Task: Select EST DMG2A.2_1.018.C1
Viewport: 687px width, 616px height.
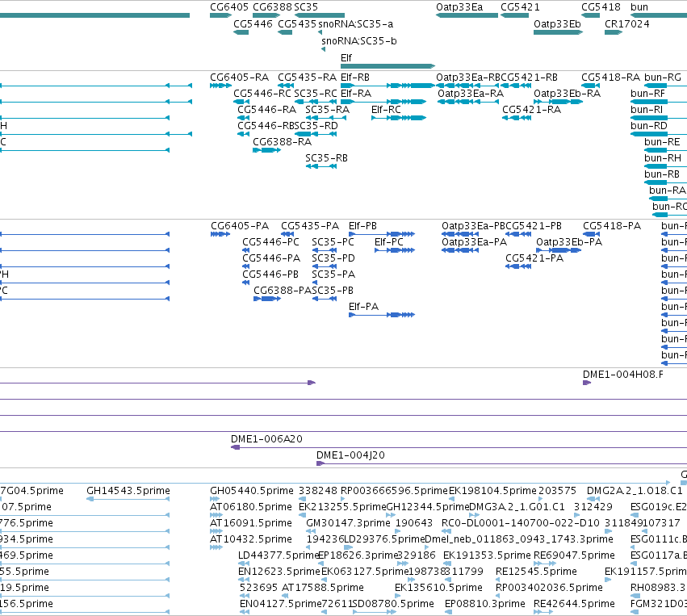Action: click(x=593, y=499)
